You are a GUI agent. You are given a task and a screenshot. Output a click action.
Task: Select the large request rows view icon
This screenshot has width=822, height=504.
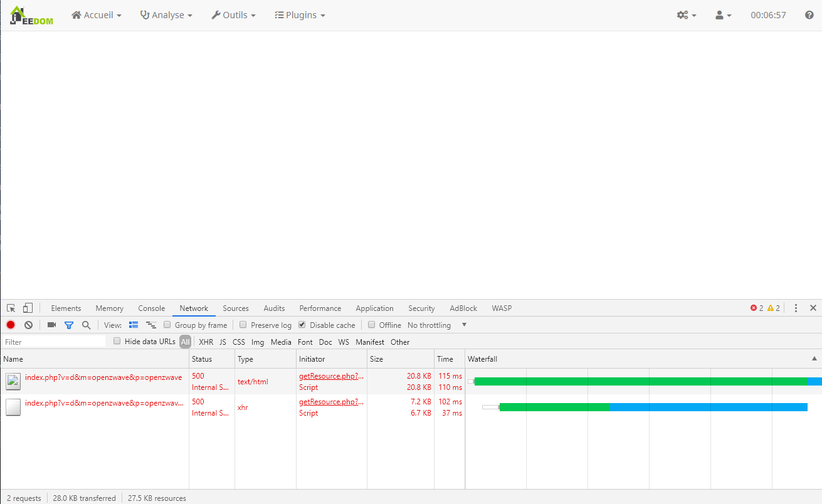click(x=134, y=325)
